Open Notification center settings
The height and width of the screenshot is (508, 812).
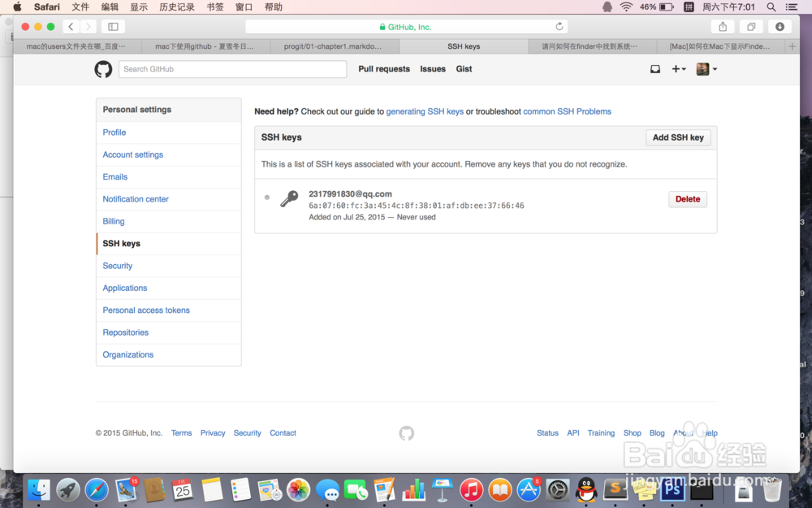(168, 199)
